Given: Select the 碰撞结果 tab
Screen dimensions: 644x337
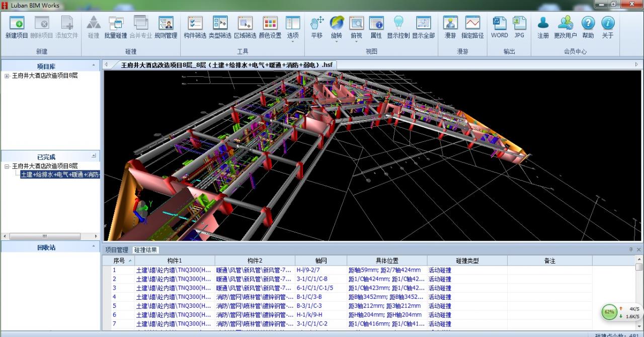Looking at the screenshot, I should [x=145, y=250].
